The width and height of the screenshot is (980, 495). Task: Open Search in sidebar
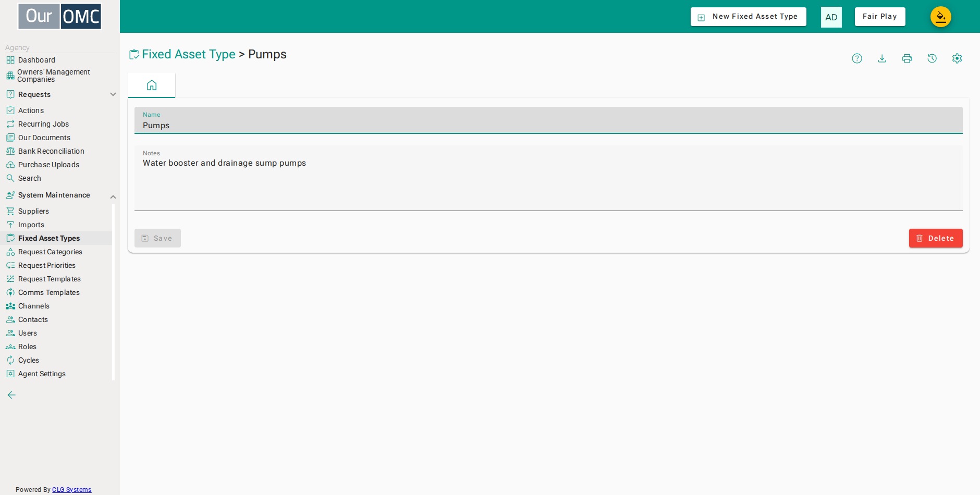(x=29, y=178)
